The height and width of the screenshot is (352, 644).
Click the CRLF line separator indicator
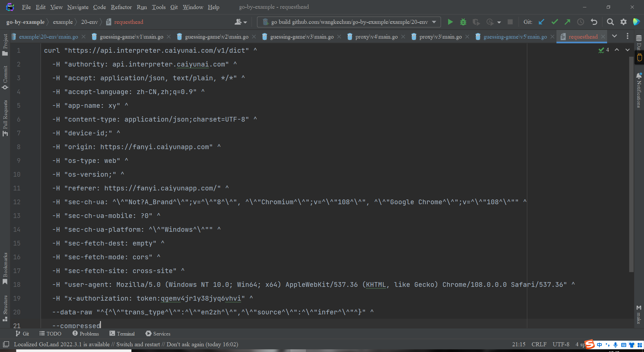[539, 344]
